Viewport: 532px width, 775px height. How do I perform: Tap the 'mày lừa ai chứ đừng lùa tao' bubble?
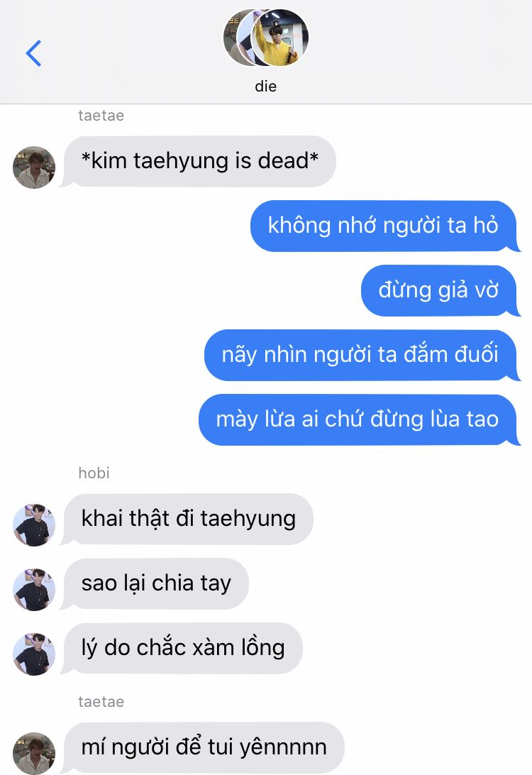click(x=359, y=419)
